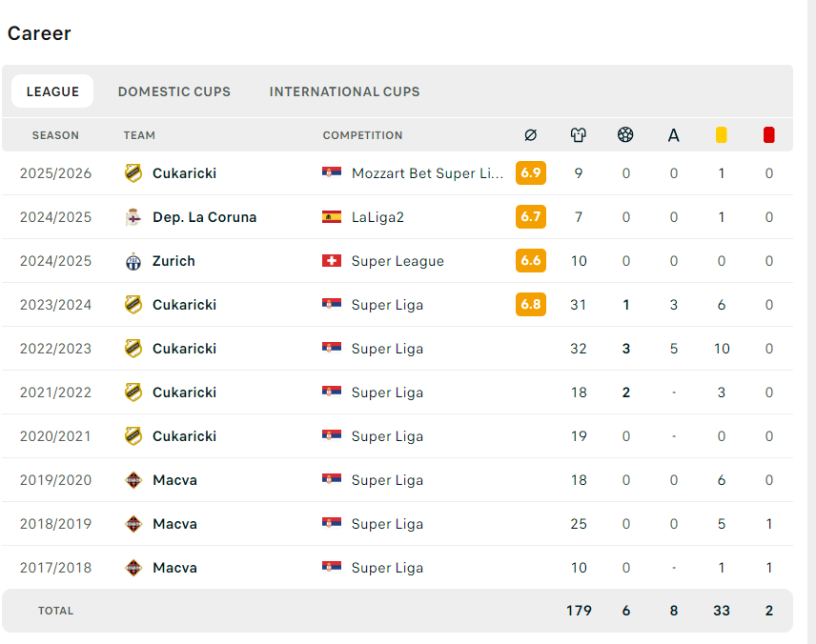The height and width of the screenshot is (644, 816).
Task: Click the goals soccer ball icon header
Action: [625, 135]
